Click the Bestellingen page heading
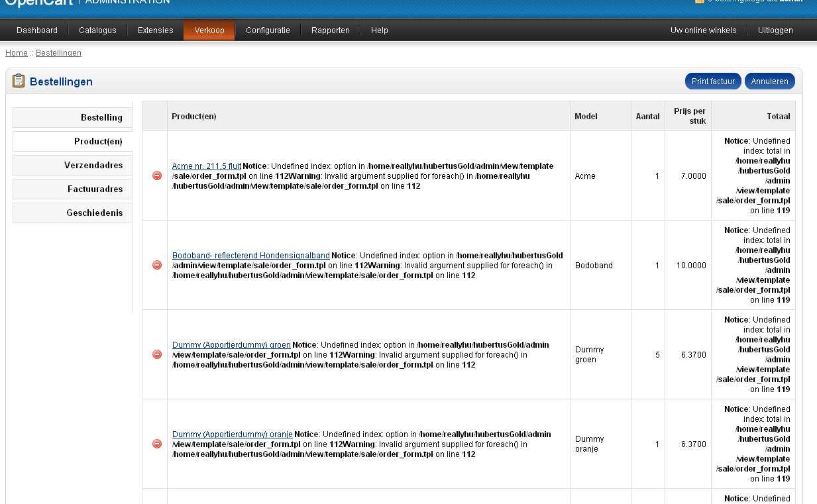The image size is (817, 504). [x=61, y=81]
